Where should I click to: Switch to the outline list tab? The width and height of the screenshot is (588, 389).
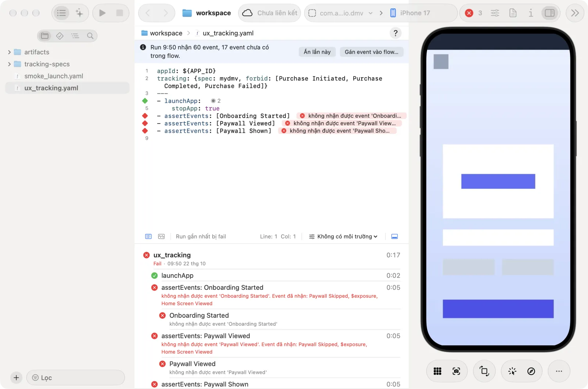click(x=75, y=36)
